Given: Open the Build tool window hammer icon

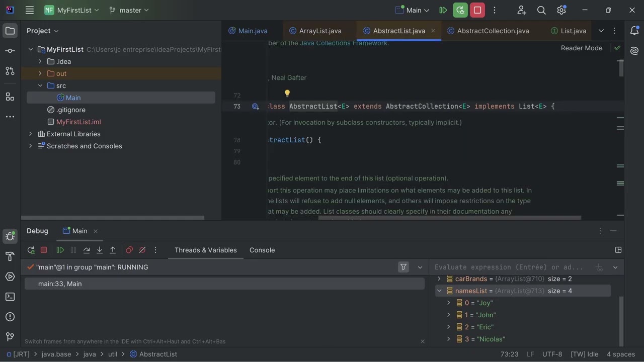Looking at the screenshot, I should coord(10,256).
